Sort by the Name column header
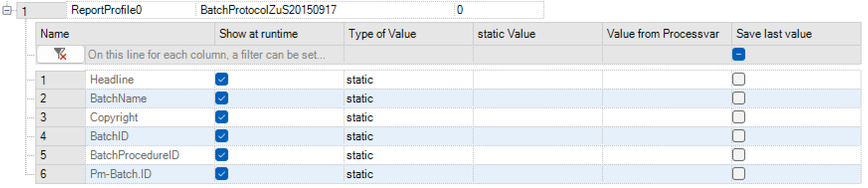This screenshot has width=868, height=188. (x=125, y=34)
